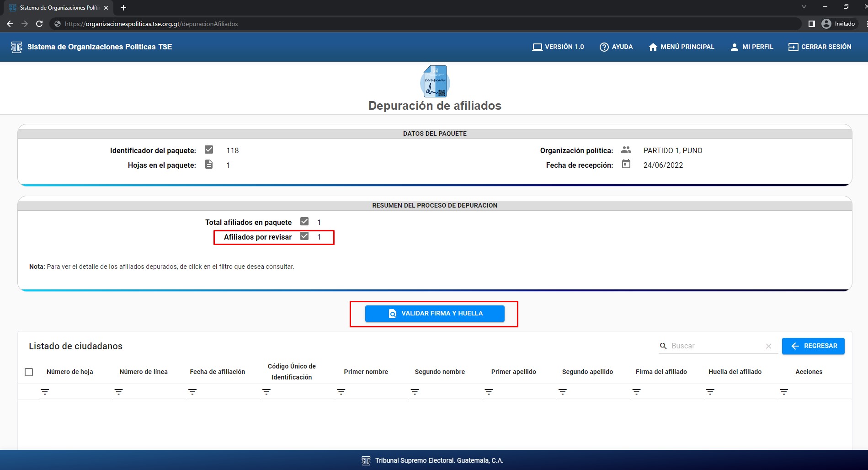
Task: Click the certificate icon above Depuración de afiliados
Action: pos(434,82)
